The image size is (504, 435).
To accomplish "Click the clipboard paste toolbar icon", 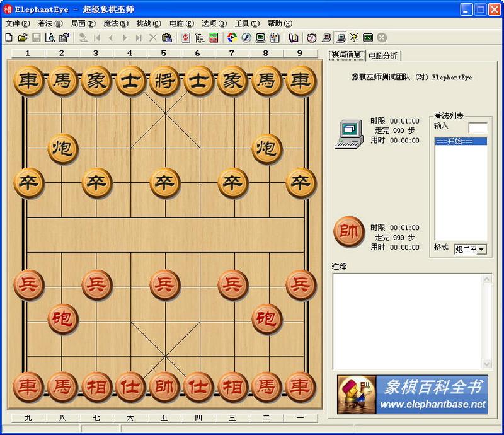I will click(166, 38).
